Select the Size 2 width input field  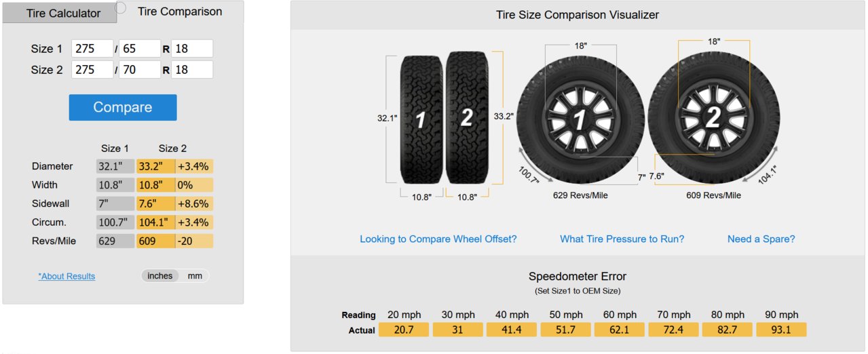92,69
